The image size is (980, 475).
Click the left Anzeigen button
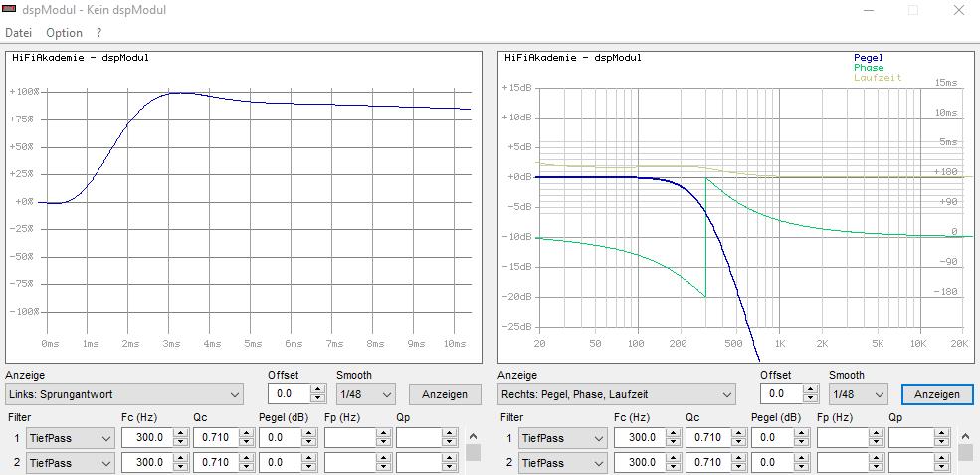(444, 394)
